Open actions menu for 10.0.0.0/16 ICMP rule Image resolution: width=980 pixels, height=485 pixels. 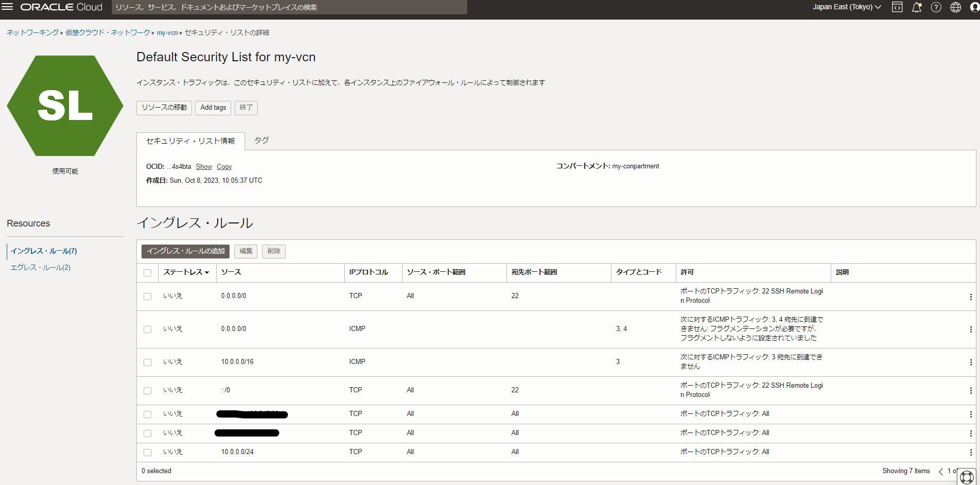(971, 362)
